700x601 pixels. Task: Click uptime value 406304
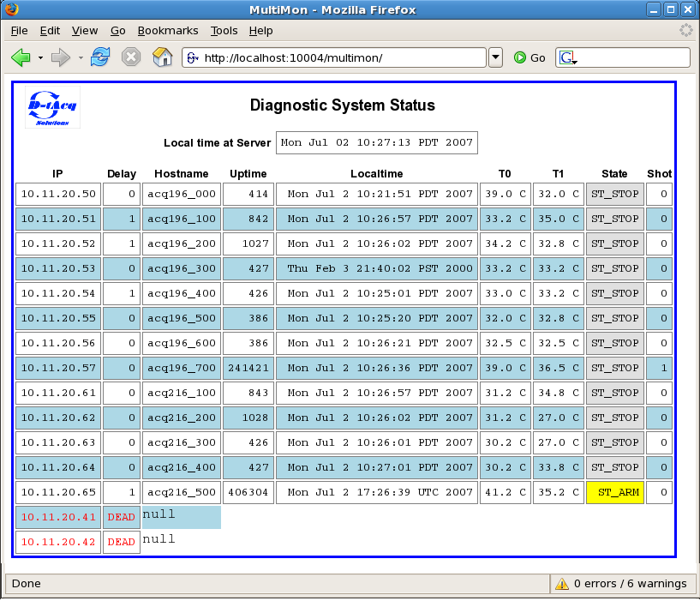(x=248, y=492)
